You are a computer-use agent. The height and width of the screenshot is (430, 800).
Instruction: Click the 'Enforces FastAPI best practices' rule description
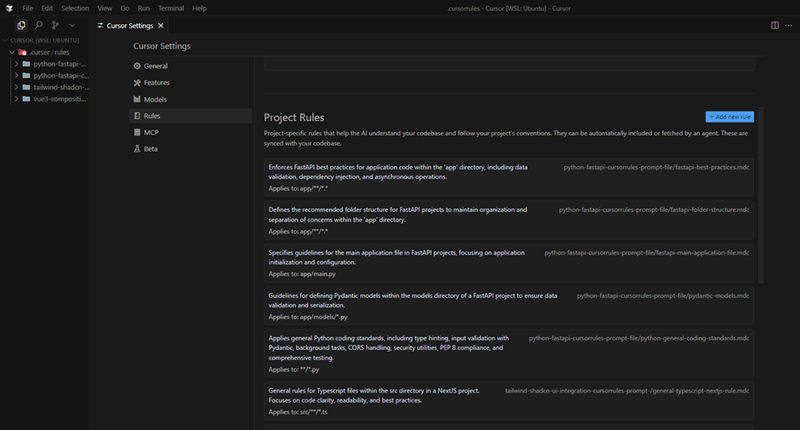coord(398,172)
